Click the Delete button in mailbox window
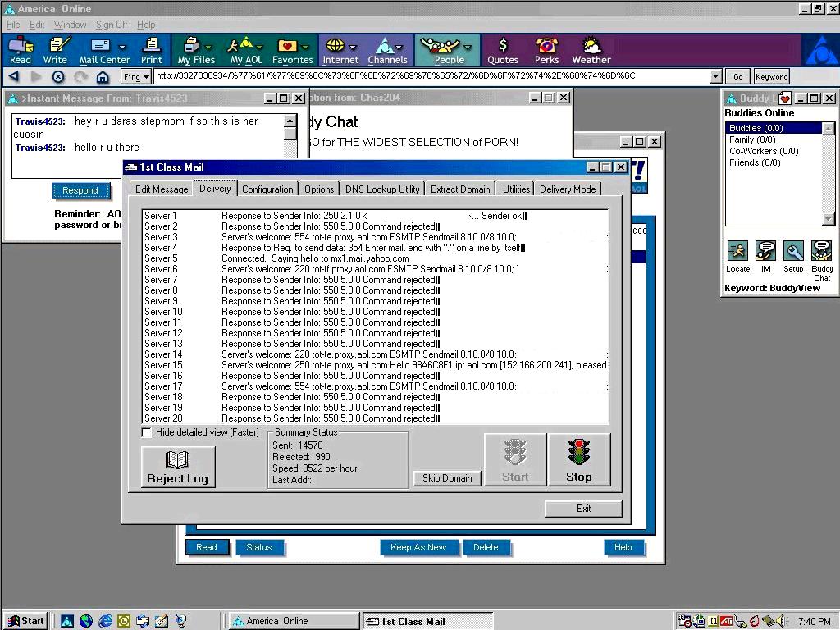Viewport: 840px width, 630px height. click(x=486, y=547)
